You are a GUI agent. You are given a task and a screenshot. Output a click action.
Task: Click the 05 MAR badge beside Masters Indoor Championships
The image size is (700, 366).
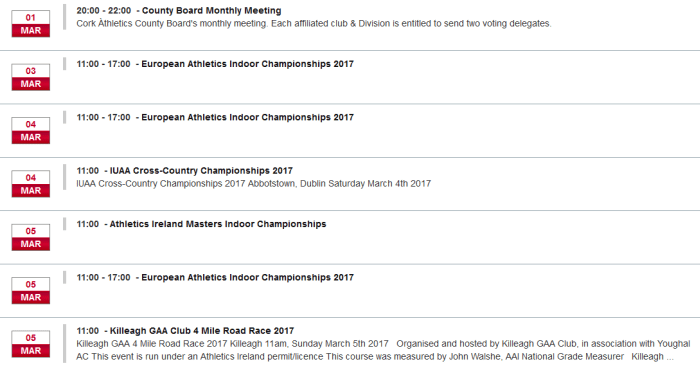coord(30,237)
